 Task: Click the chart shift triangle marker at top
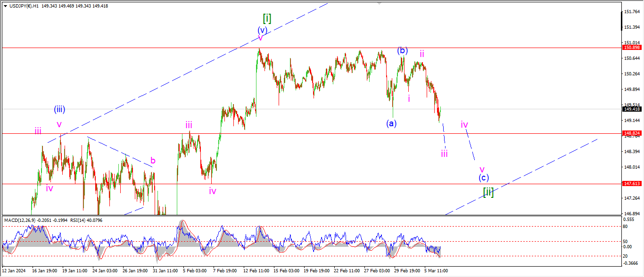point(379,2)
